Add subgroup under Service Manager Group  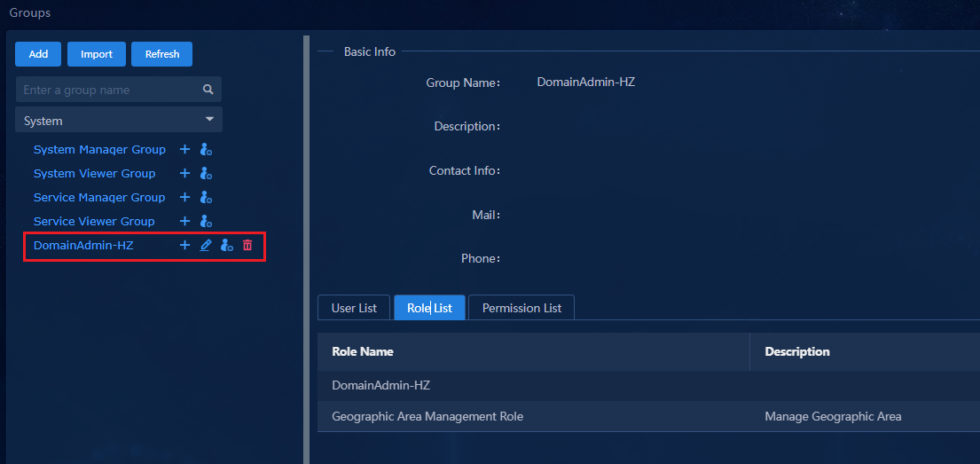(x=184, y=197)
